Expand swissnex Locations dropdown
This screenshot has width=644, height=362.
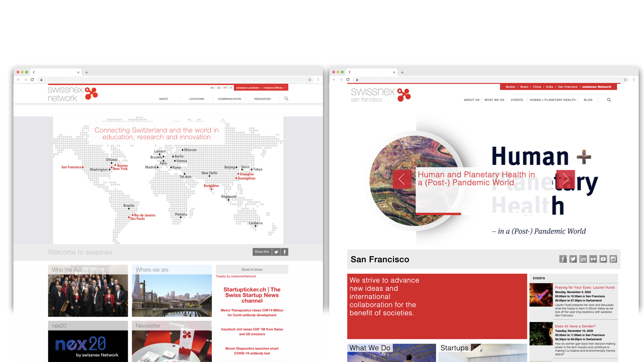tap(249, 88)
